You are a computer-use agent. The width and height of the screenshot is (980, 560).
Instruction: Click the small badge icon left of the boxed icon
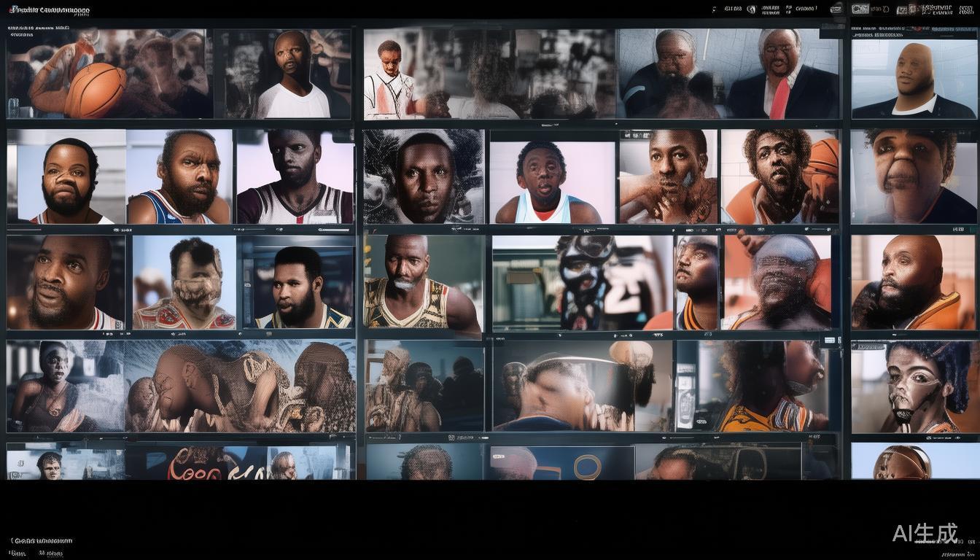tap(835, 9)
